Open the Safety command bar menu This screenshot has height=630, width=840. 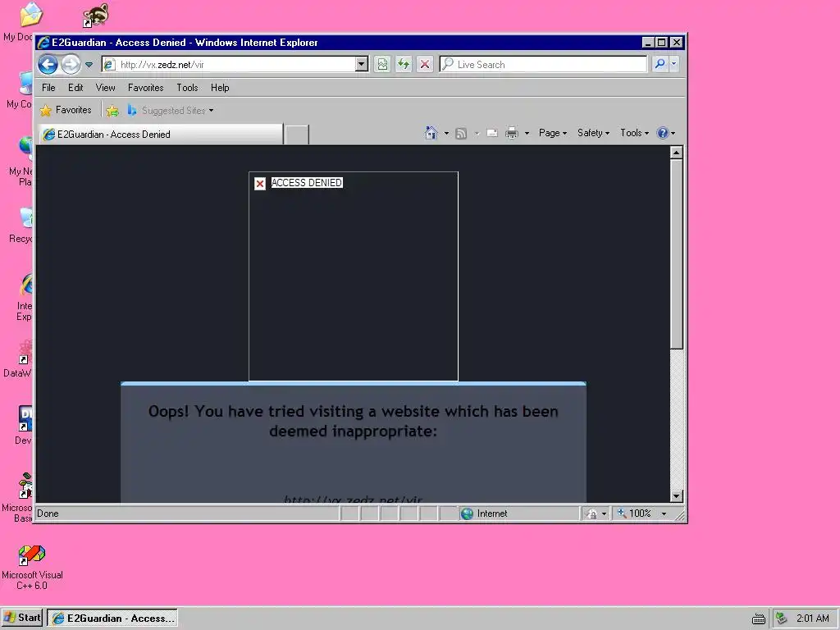coord(593,133)
